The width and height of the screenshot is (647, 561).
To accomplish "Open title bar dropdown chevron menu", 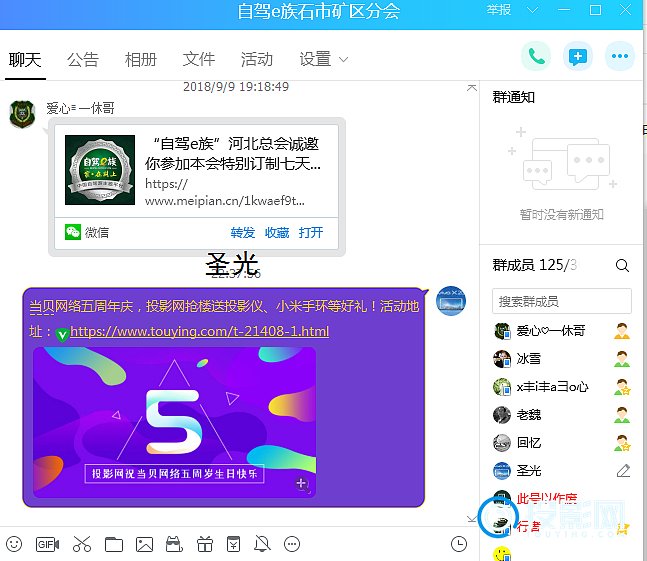I will [x=532, y=10].
